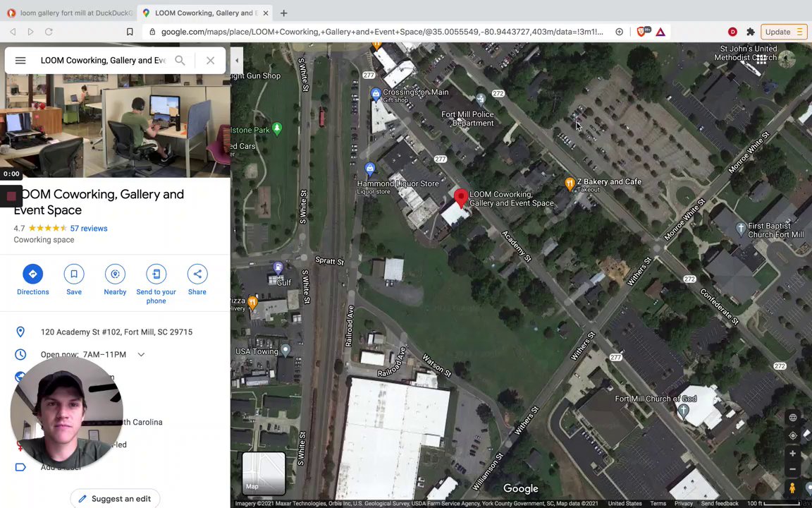Click the Brave Rewards triangle icon
This screenshot has width=812, height=508.
click(x=660, y=32)
